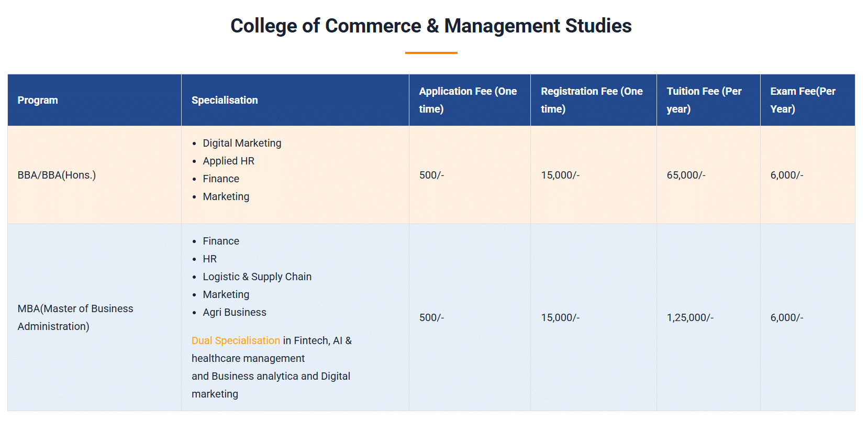Click College of Commerce & Management Studies heading

point(431,26)
